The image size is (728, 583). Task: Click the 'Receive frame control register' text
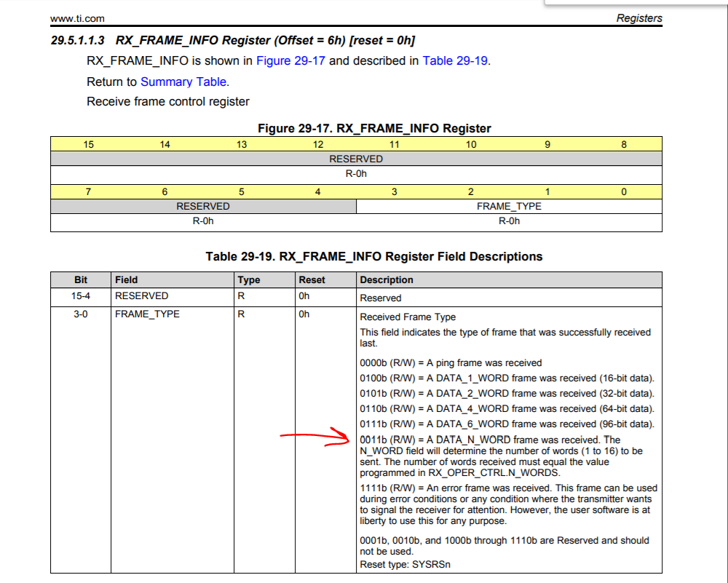coord(168,102)
